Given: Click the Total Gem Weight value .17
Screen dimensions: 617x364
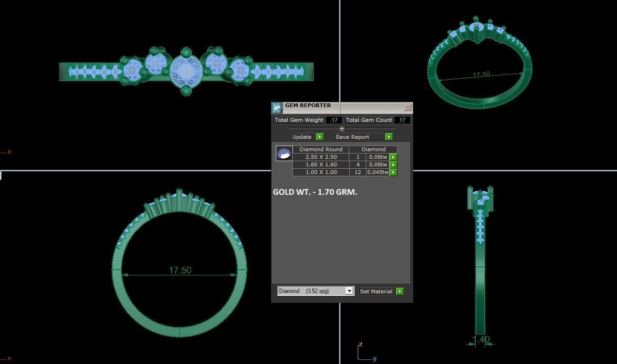Looking at the screenshot, I should pos(334,120).
